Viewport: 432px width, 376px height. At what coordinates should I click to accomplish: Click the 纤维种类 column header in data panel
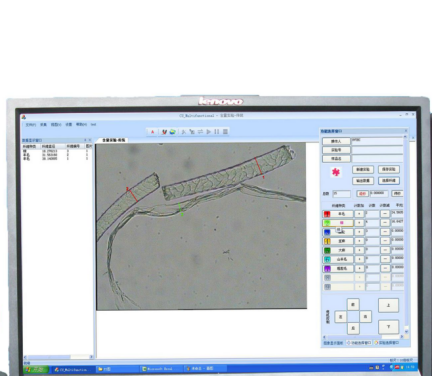click(x=31, y=146)
